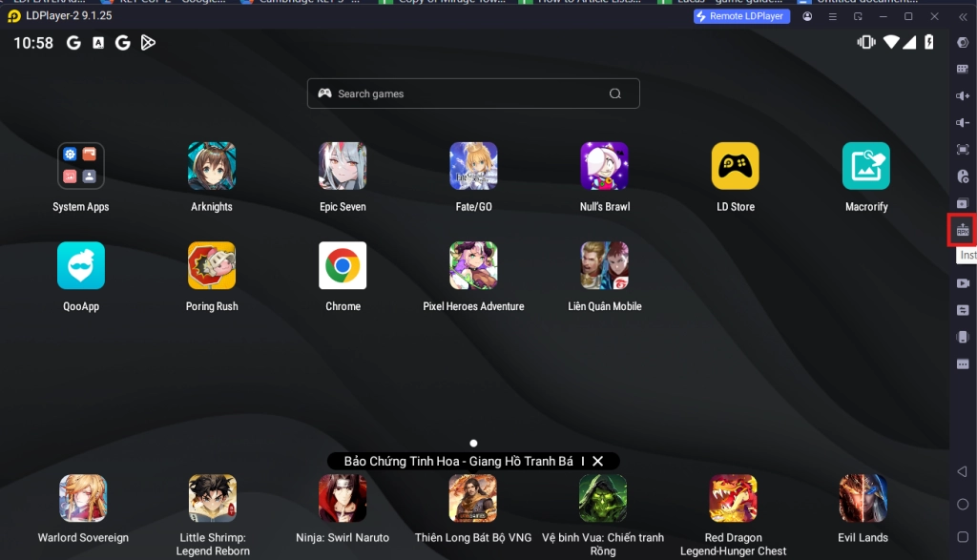
Task: Open the Google Play Store icon
Action: coord(148,42)
